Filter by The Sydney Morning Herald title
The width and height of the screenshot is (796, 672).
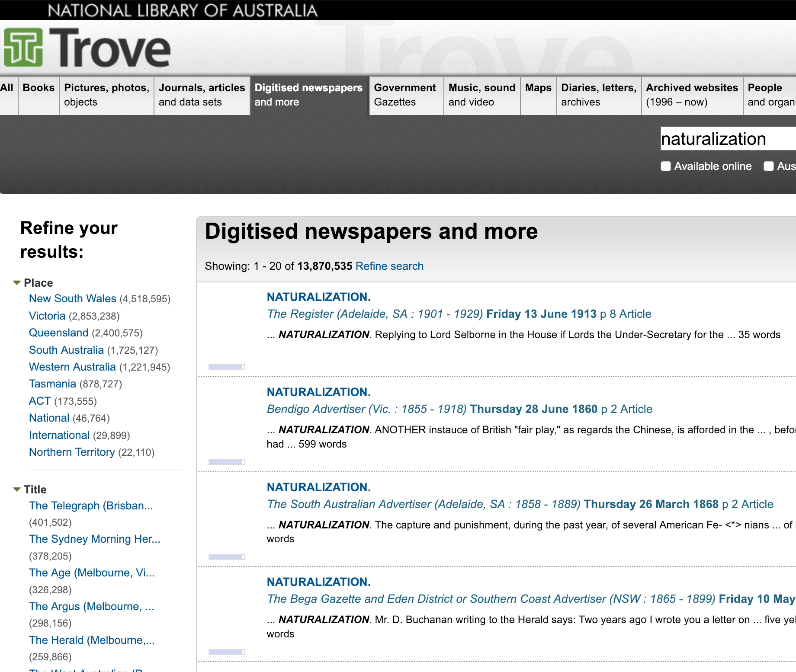tap(94, 539)
